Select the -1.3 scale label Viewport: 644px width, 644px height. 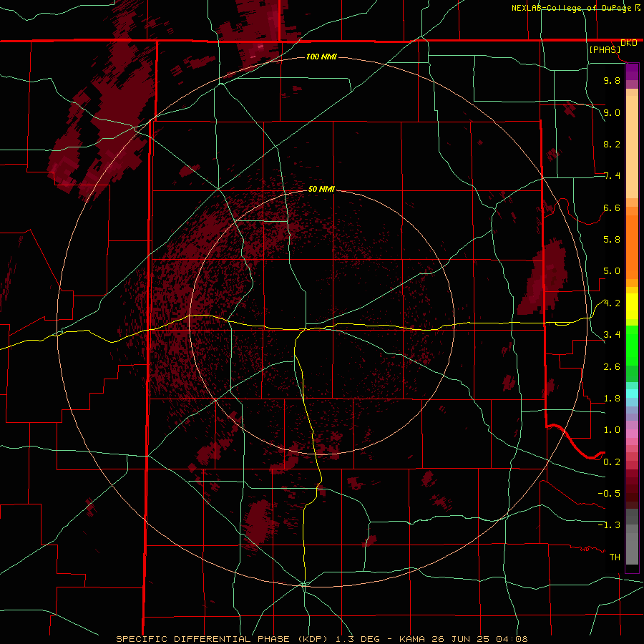coord(609,525)
